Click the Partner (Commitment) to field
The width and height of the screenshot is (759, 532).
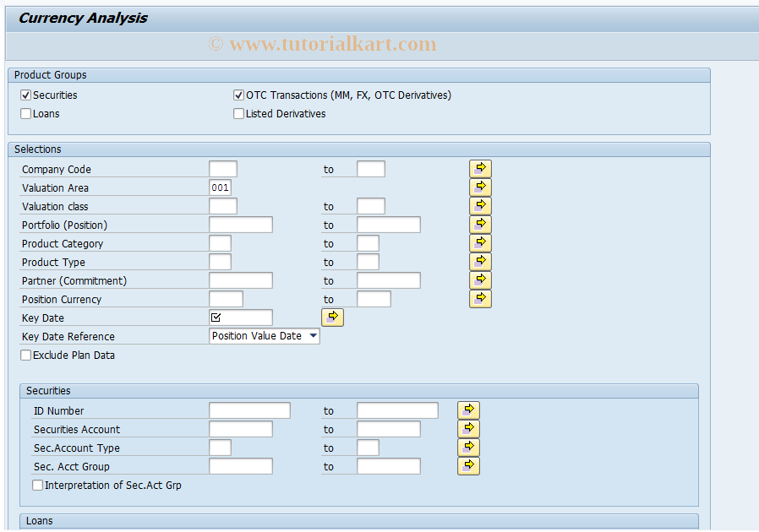389,280
